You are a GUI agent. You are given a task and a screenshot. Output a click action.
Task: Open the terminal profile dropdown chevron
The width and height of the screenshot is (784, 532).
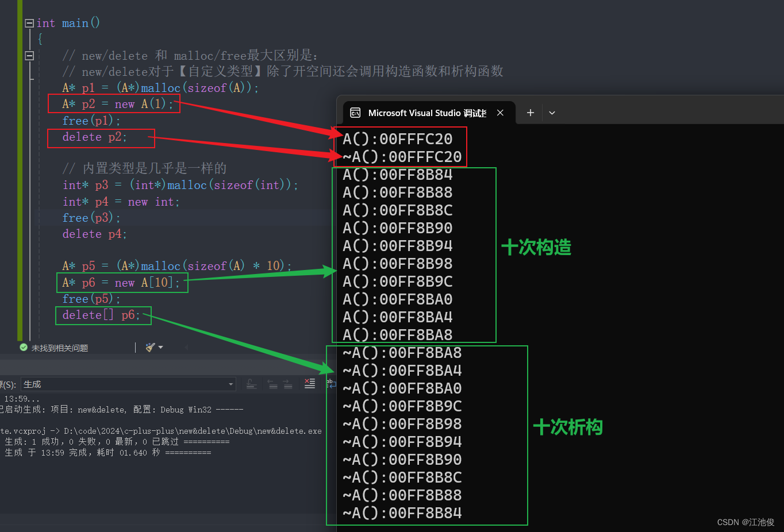tap(552, 113)
